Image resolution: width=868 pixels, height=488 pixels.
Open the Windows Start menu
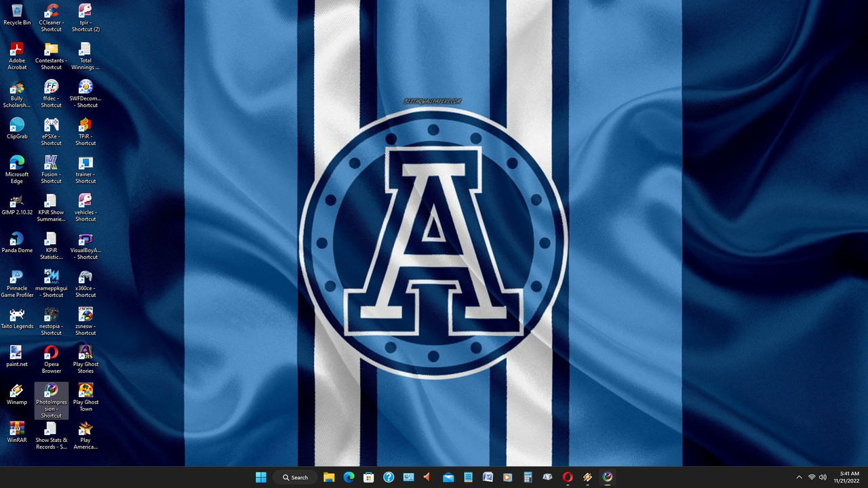click(261, 477)
